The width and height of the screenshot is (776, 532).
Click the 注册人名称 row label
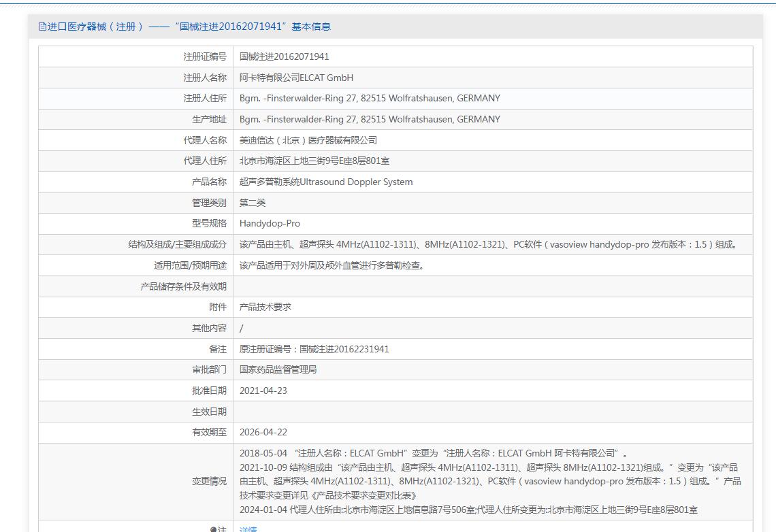click(x=205, y=78)
